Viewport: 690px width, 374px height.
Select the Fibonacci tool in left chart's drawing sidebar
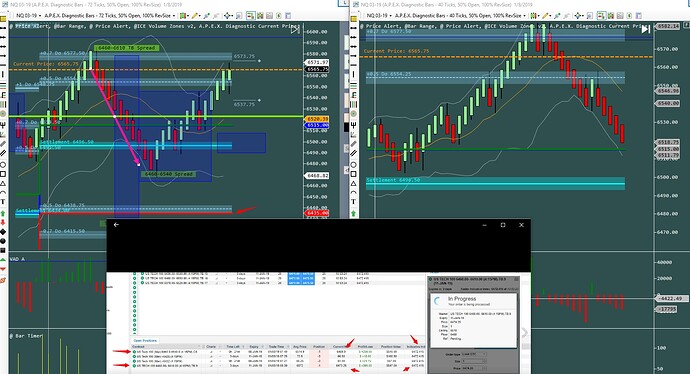click(x=3, y=94)
